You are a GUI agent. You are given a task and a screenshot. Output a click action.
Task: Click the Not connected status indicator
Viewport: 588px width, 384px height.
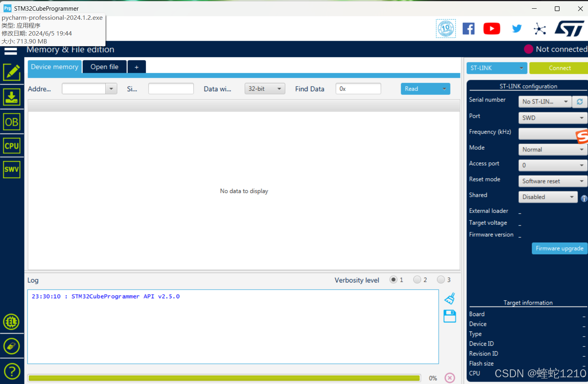coord(556,49)
